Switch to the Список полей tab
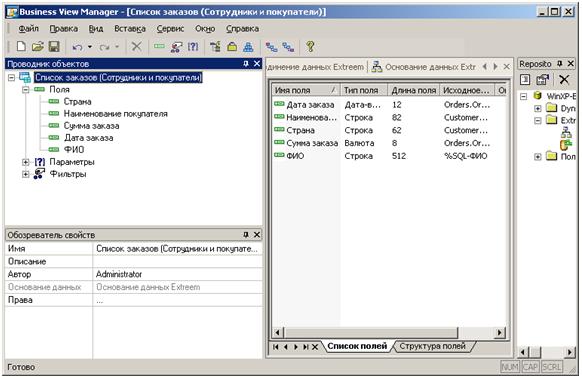This screenshot has height=380, width=582. 357,346
